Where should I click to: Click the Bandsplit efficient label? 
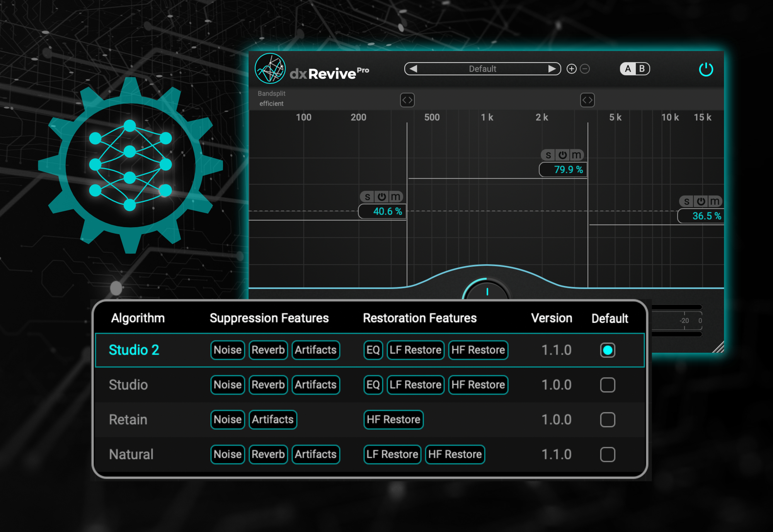[x=271, y=99]
